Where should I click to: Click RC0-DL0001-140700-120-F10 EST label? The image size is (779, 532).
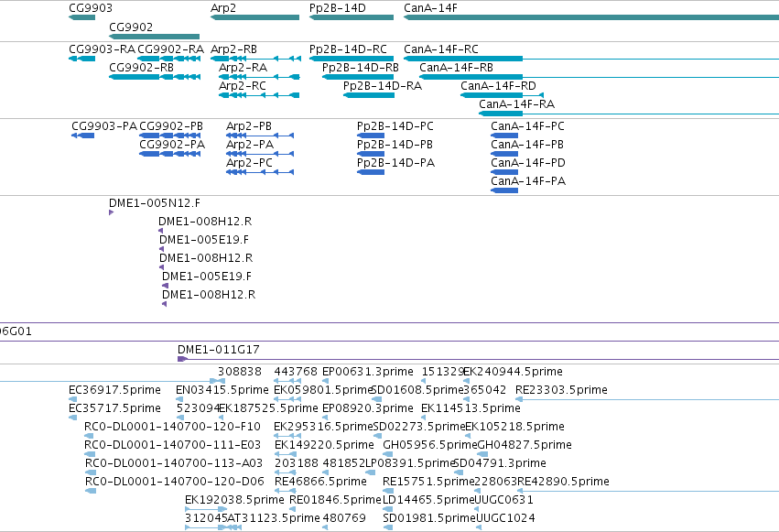pos(172,427)
